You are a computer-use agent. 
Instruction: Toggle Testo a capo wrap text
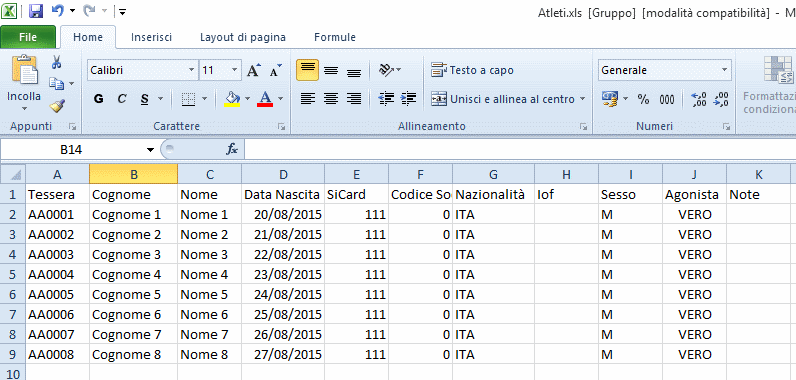[x=473, y=70]
